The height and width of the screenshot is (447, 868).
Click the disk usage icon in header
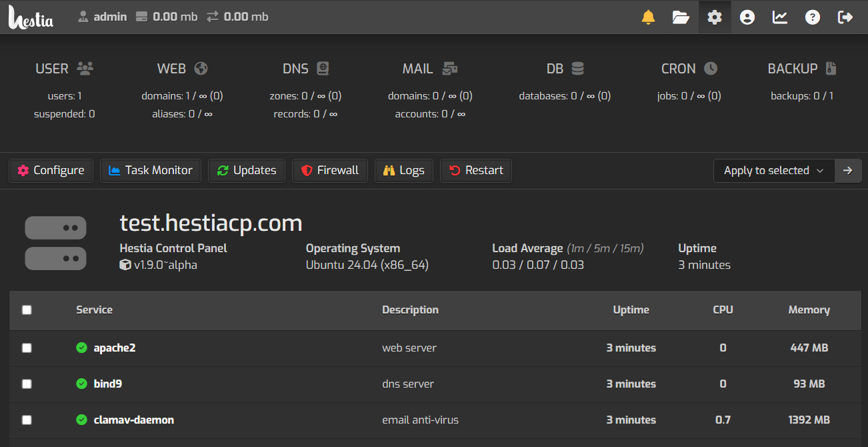(x=141, y=17)
